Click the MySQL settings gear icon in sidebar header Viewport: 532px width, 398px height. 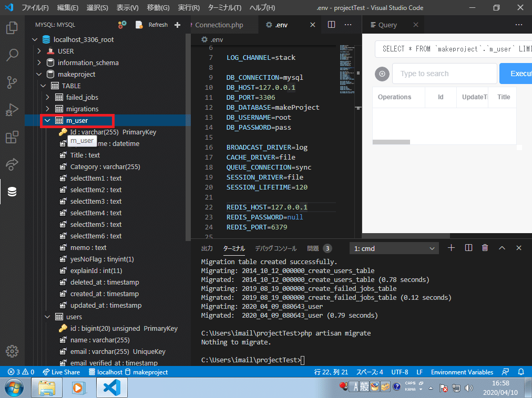tap(122, 25)
